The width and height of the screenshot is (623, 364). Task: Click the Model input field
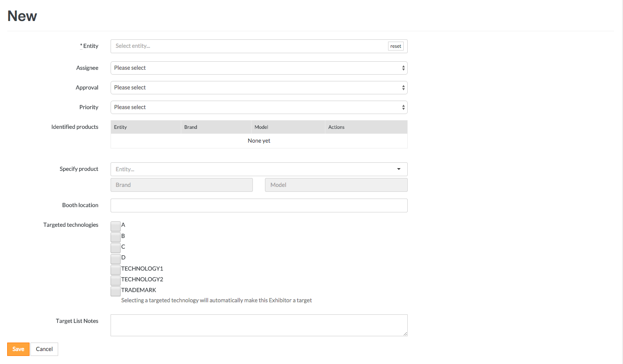336,185
